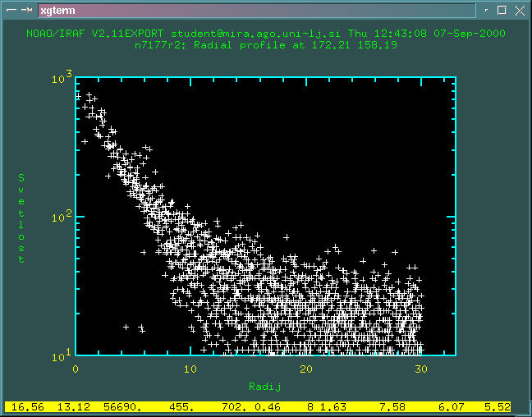Close the xgterm window
Image resolution: width=532 pixels, height=417 pixels.
coord(520,11)
